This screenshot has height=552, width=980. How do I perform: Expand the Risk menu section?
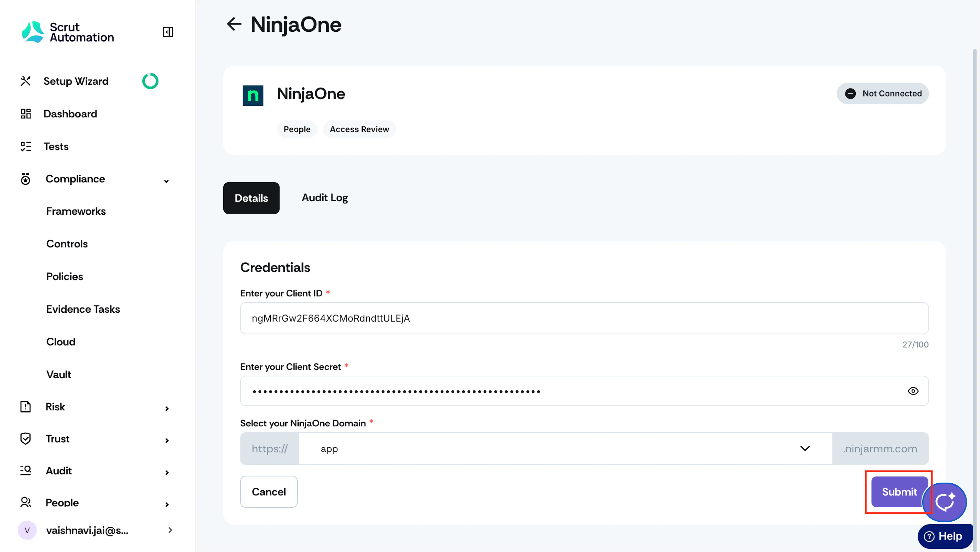pos(167,409)
